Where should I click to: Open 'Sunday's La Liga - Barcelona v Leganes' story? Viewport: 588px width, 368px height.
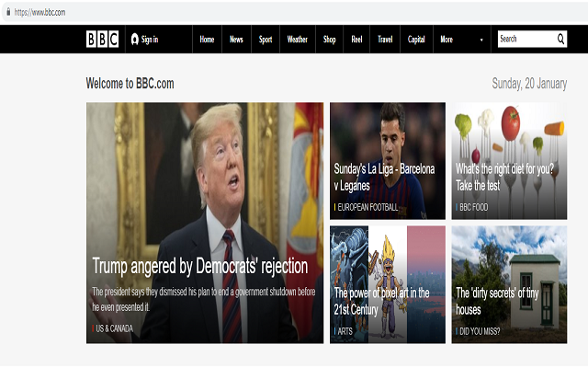384,178
